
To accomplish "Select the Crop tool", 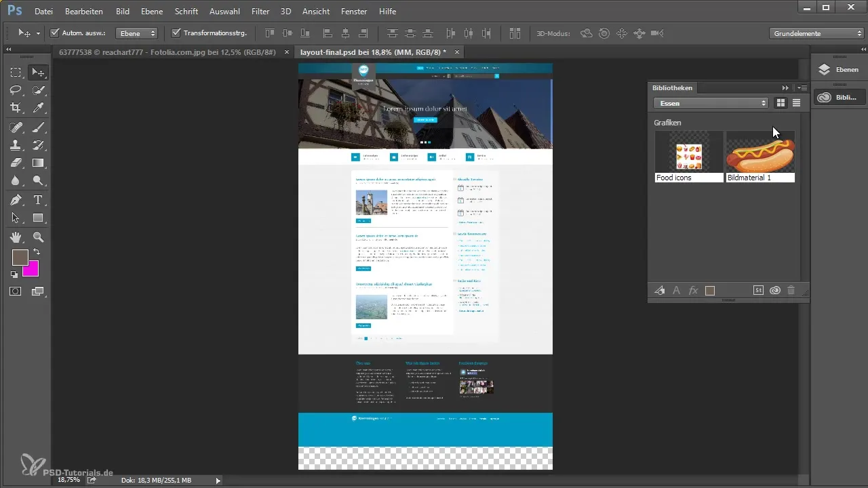I will 16,108.
